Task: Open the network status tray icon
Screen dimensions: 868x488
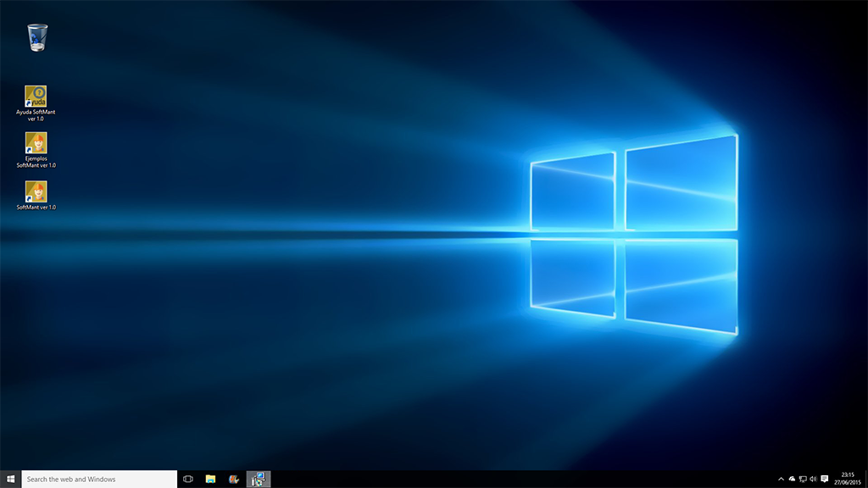Action: (x=803, y=479)
